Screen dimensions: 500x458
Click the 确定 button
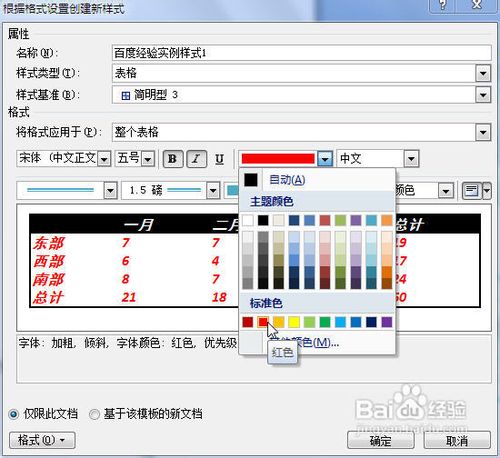click(x=381, y=440)
